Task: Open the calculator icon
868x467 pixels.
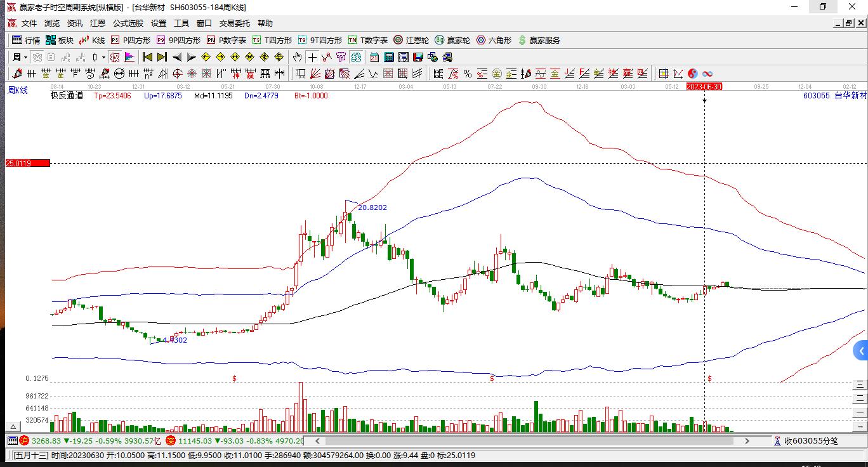Action: pyautogui.click(x=389, y=57)
